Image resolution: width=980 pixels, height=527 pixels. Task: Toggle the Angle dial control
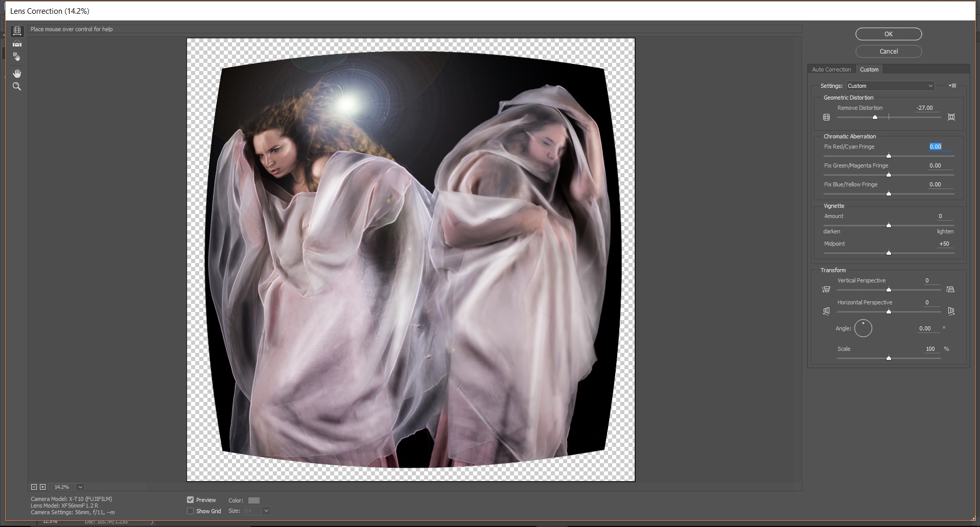point(863,328)
